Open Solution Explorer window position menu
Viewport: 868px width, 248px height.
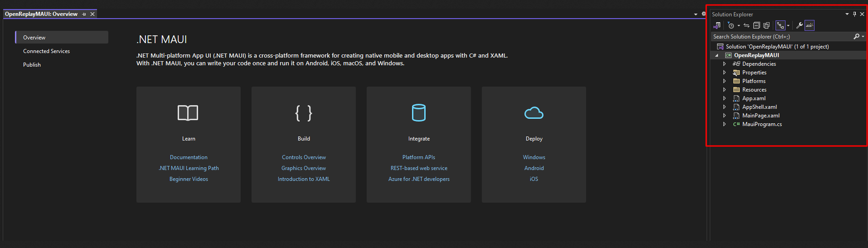(x=847, y=14)
